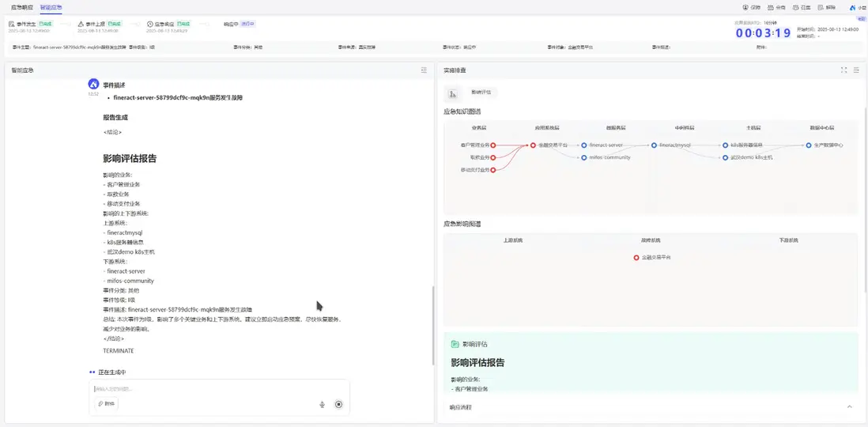Click the 会商 button in top toolbar
The height and width of the screenshot is (427, 868).
pos(777,8)
